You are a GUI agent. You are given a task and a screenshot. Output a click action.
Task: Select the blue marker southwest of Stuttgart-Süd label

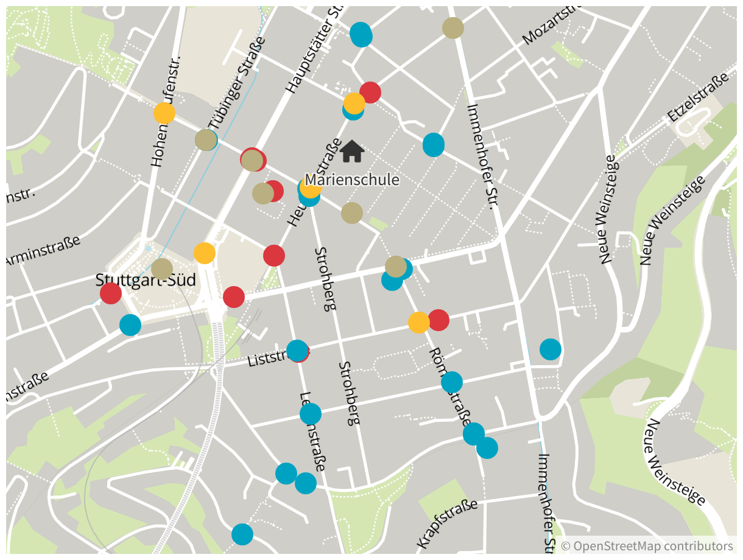coord(130,325)
